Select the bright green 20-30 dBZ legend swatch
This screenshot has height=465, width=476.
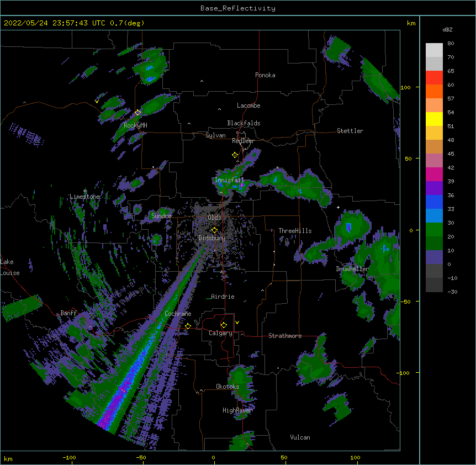tap(434, 230)
